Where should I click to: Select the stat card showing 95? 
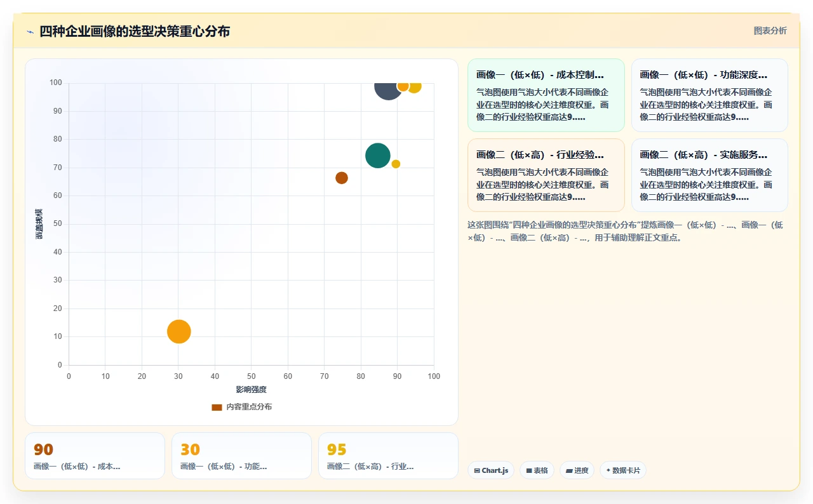pos(388,456)
